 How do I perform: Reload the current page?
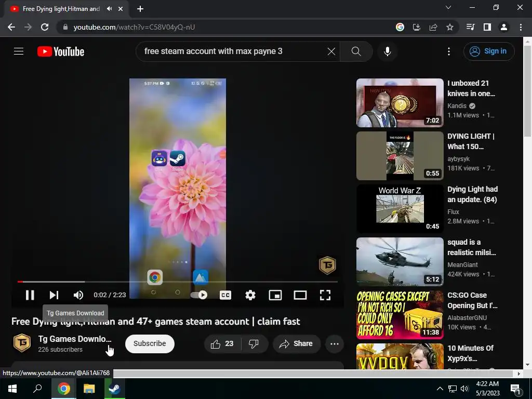pos(45,27)
